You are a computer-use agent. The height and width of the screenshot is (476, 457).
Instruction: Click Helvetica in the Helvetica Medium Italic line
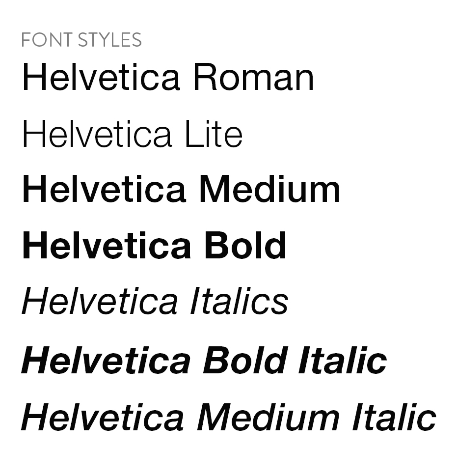point(103,417)
